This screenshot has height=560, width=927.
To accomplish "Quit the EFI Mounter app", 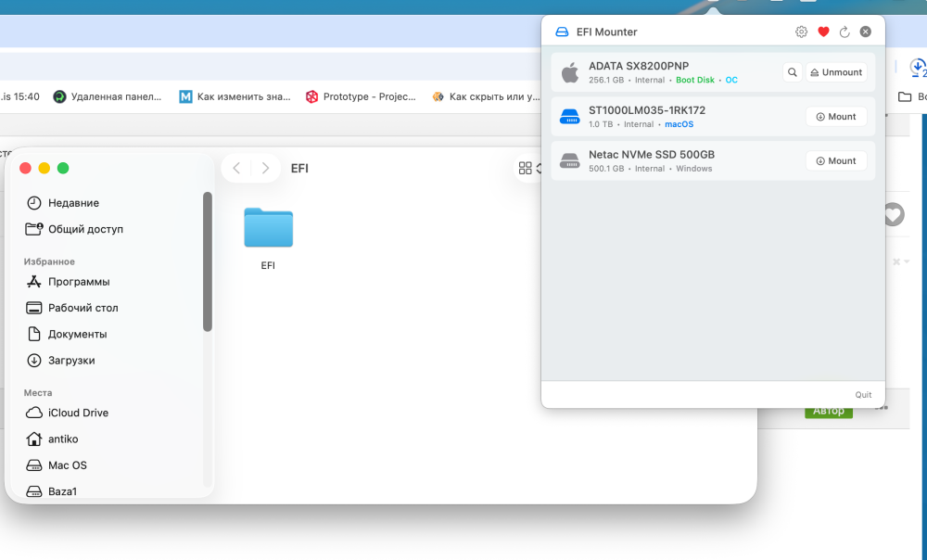I will click(x=863, y=394).
